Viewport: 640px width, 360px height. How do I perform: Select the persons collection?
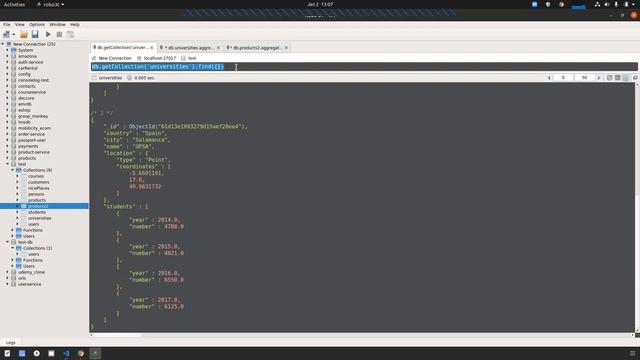36,194
